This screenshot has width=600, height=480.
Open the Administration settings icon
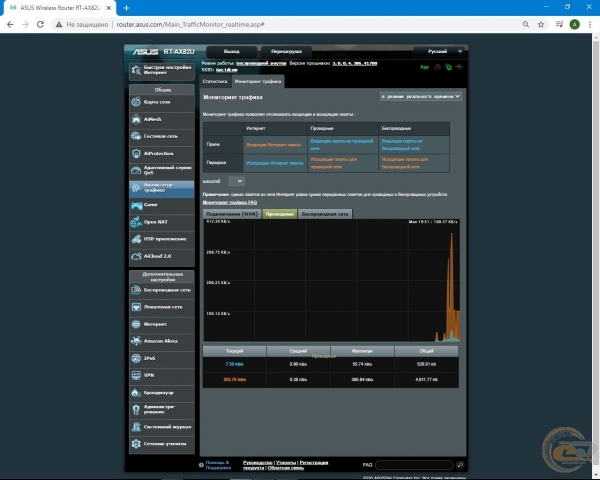pyautogui.click(x=136, y=410)
